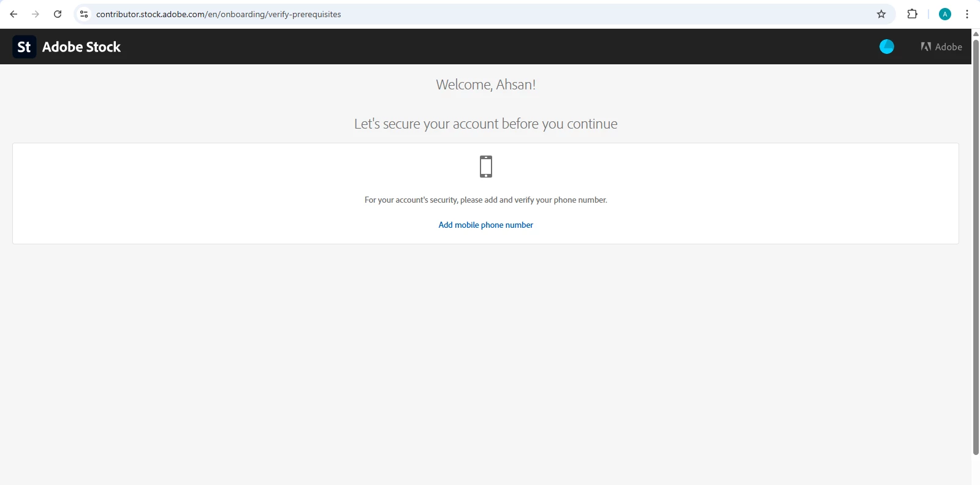This screenshot has width=980, height=485.
Task: Click the browser forward arrow
Action: point(36,14)
